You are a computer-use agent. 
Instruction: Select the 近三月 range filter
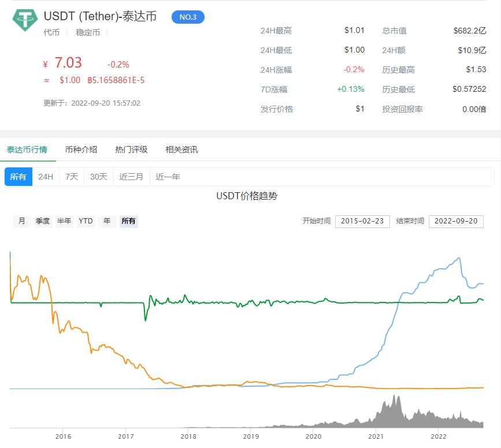131,177
